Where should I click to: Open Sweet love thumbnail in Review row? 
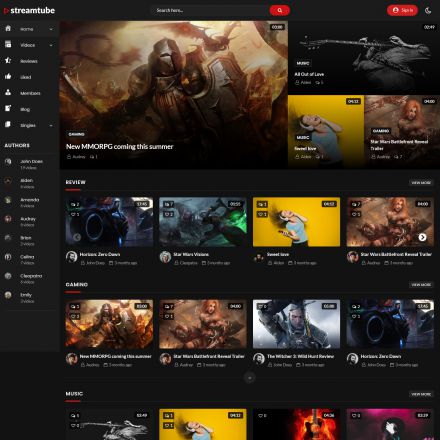pos(296,222)
